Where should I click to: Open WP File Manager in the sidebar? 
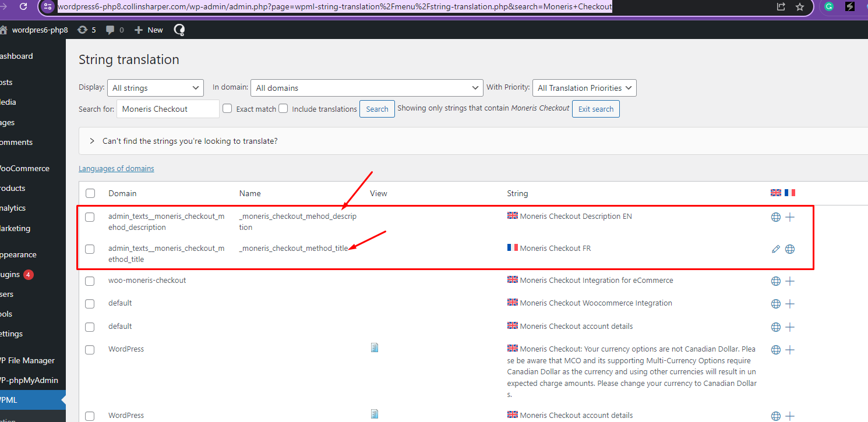(x=27, y=360)
